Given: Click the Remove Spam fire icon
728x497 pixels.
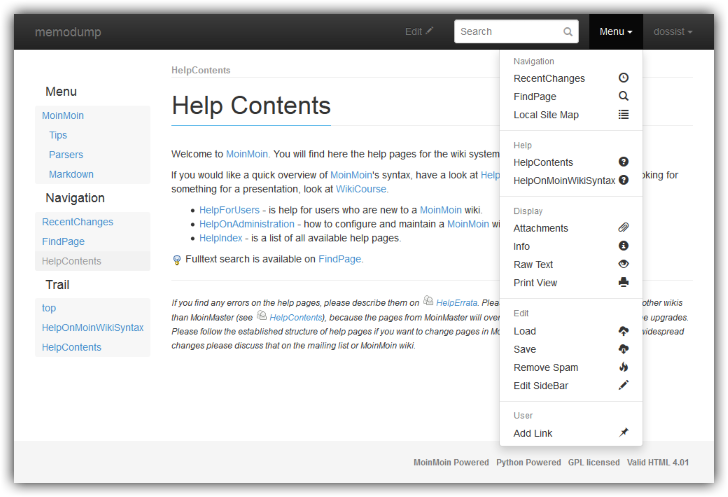Looking at the screenshot, I should tap(623, 367).
